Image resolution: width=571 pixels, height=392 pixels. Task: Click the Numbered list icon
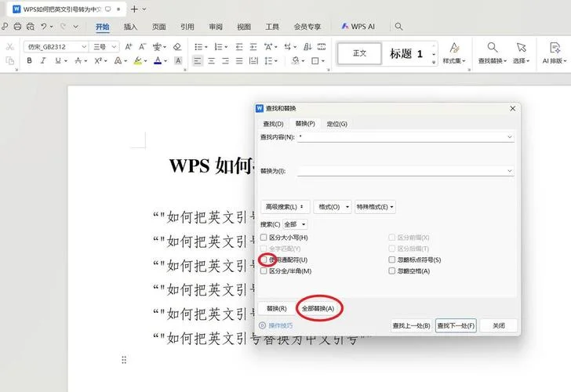219,46
